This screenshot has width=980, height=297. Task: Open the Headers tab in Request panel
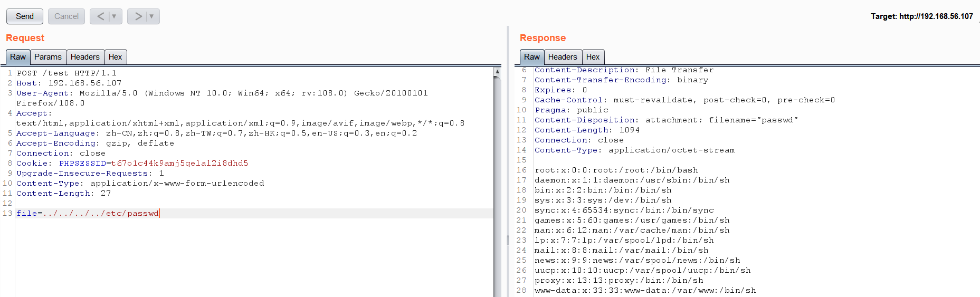(x=85, y=57)
